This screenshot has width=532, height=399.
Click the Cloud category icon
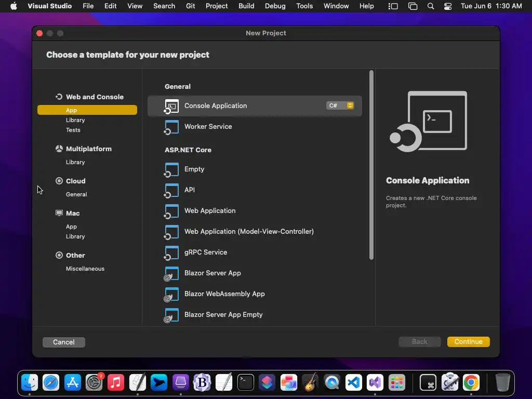59,181
